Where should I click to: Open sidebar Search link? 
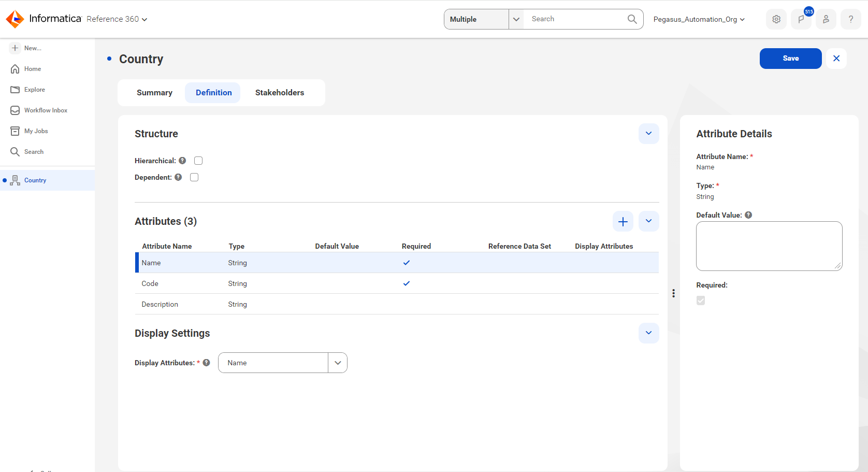[34, 152]
